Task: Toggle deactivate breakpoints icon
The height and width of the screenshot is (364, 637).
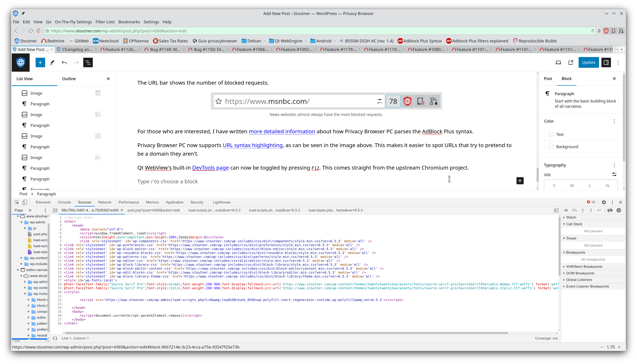Action: [610, 210]
